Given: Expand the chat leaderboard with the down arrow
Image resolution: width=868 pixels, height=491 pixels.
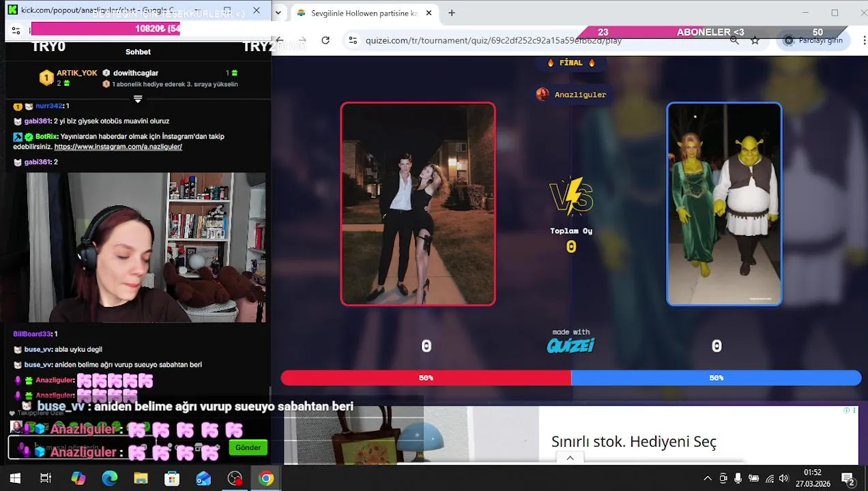Looking at the screenshot, I should click(x=138, y=99).
